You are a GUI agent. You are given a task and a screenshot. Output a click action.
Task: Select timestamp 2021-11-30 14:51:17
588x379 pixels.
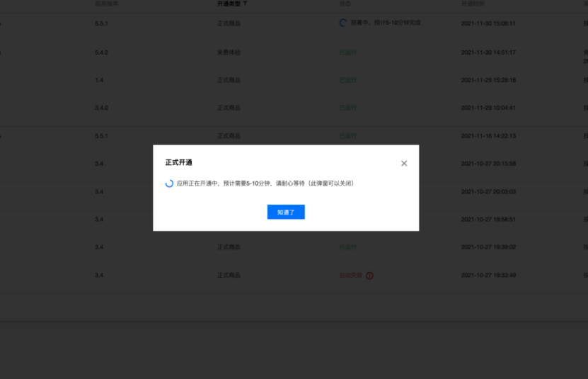[488, 52]
